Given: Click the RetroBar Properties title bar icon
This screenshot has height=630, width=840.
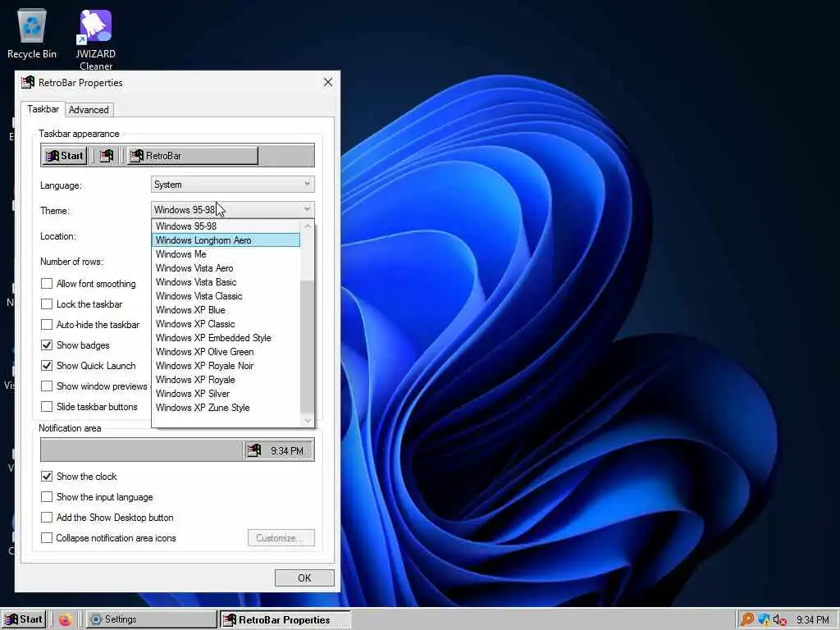Looking at the screenshot, I should [27, 83].
